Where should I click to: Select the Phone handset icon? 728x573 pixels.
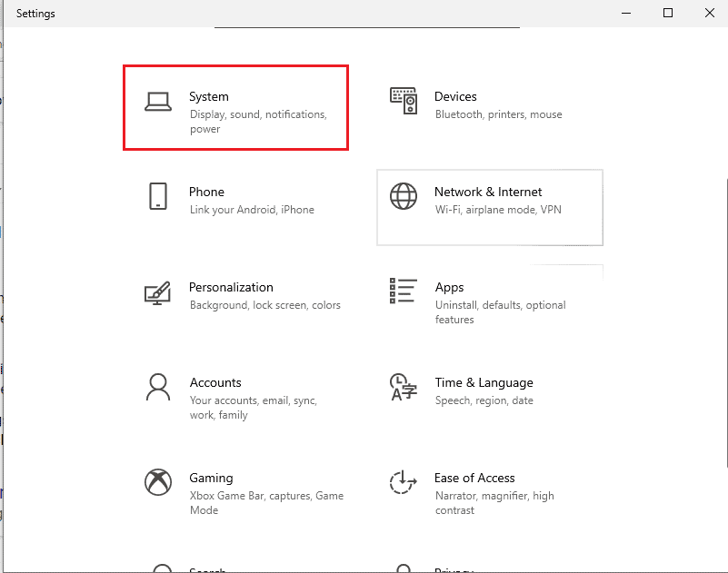158,196
